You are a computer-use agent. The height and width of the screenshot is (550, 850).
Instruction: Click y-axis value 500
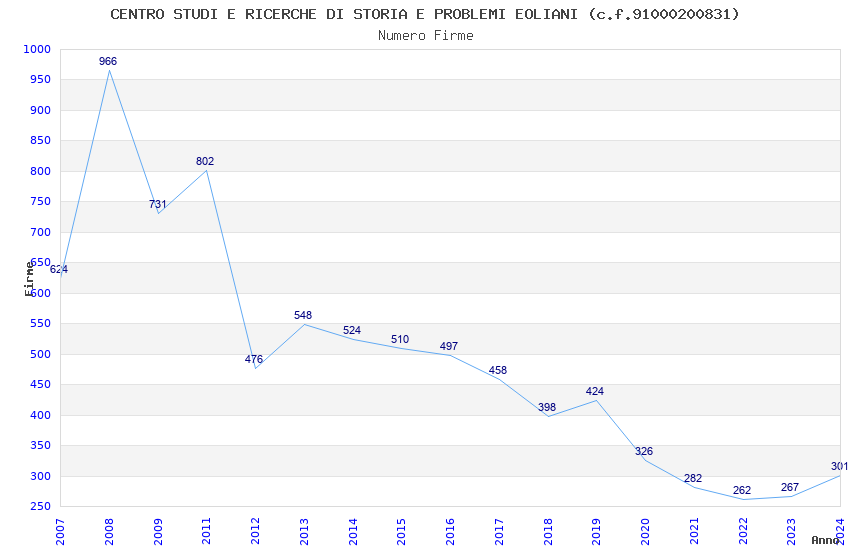click(40, 354)
